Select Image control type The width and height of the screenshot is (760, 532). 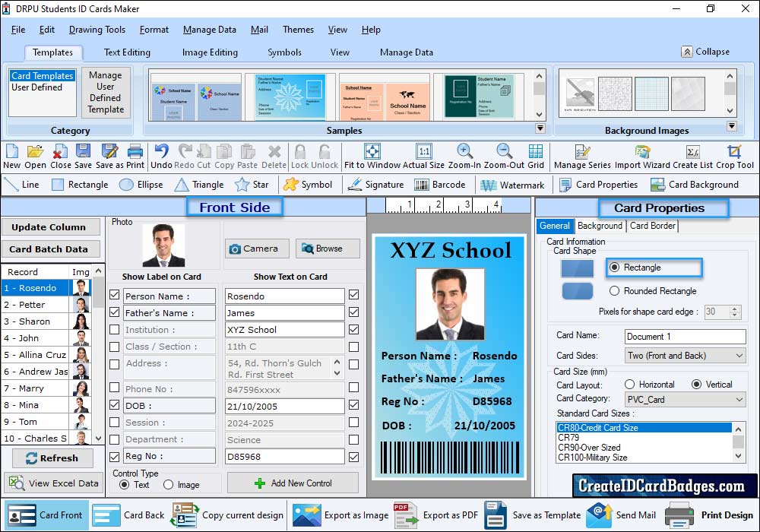(x=168, y=485)
